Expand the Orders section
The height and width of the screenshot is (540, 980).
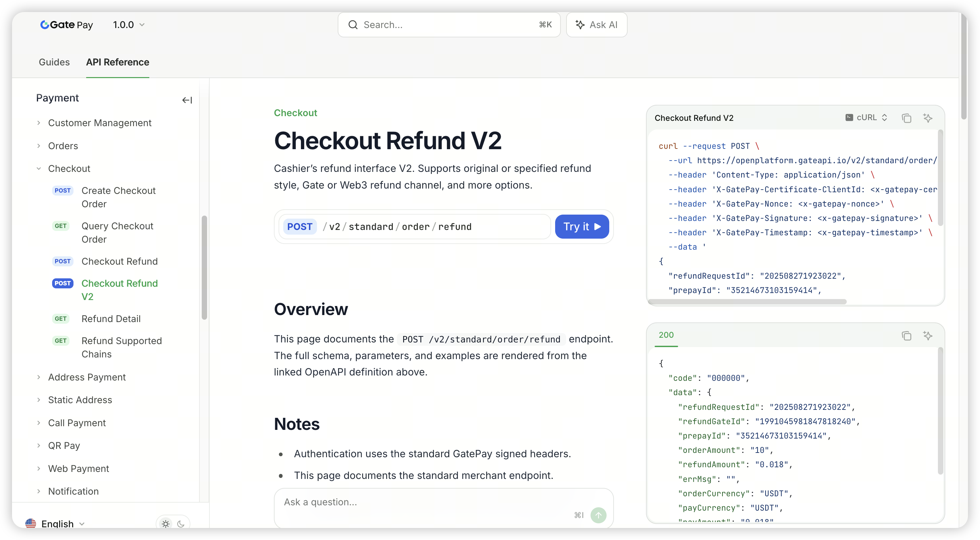[x=63, y=146]
